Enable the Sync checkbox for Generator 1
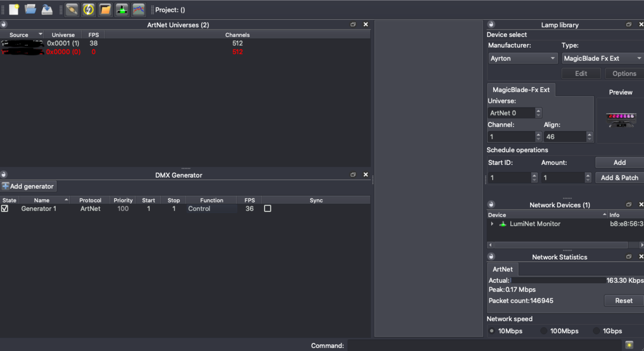Screen dimensions: 644x351 [267, 208]
